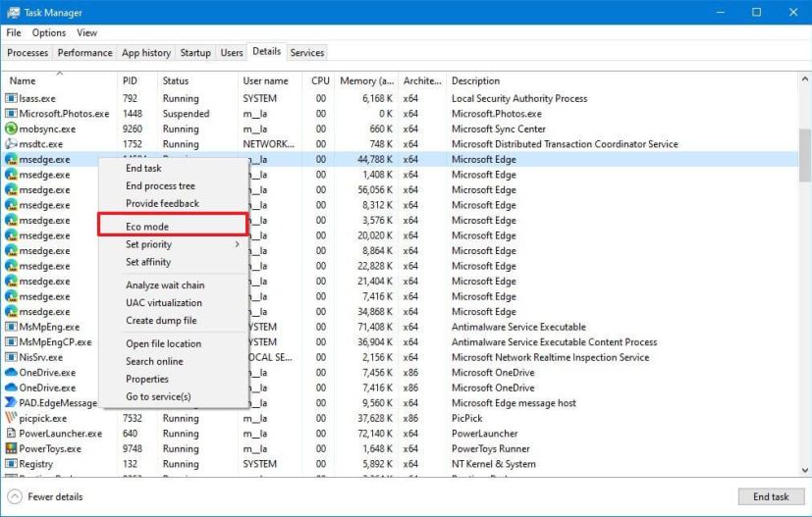Sort by the Description column header
Image resolution: width=812 pixels, height=517 pixels.
[x=622, y=80]
